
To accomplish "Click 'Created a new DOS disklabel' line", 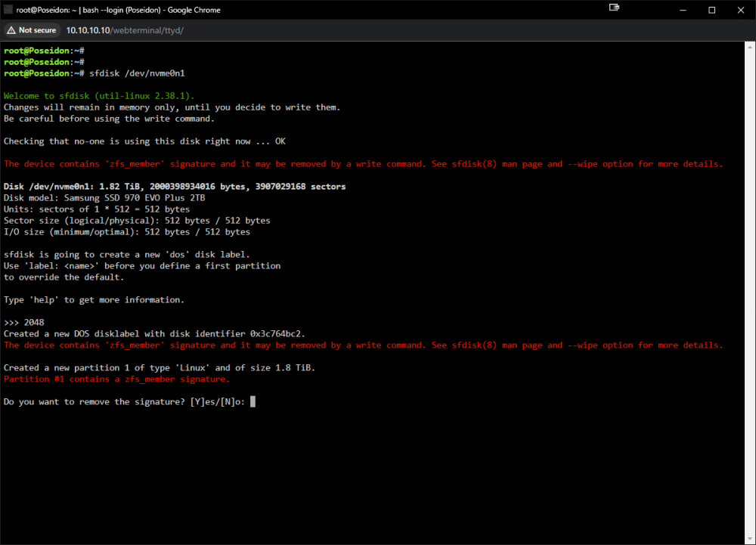I will tap(154, 334).
